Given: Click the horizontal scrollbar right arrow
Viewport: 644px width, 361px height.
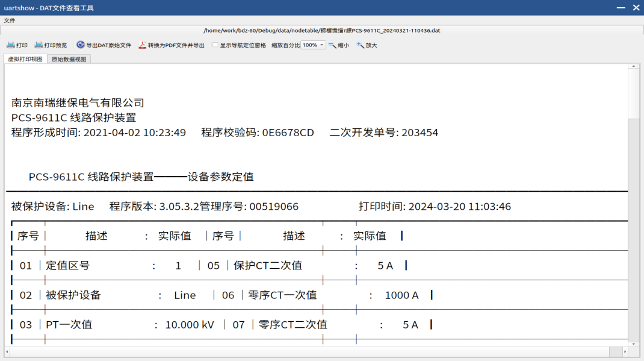Looking at the screenshot, I should click(624, 351).
